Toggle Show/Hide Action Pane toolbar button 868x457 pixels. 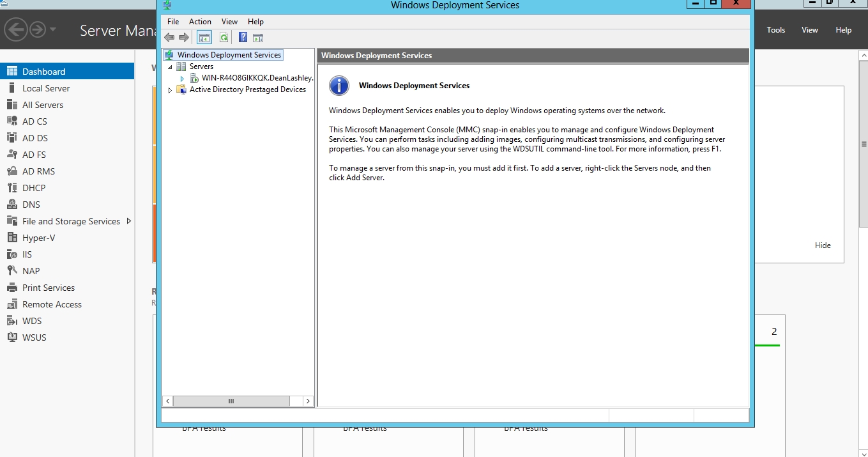coord(258,38)
